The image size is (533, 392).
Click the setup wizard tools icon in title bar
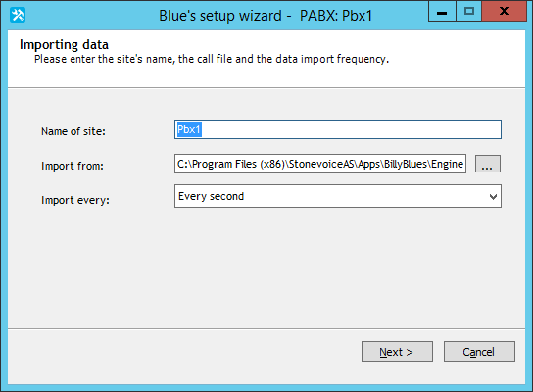click(x=18, y=16)
